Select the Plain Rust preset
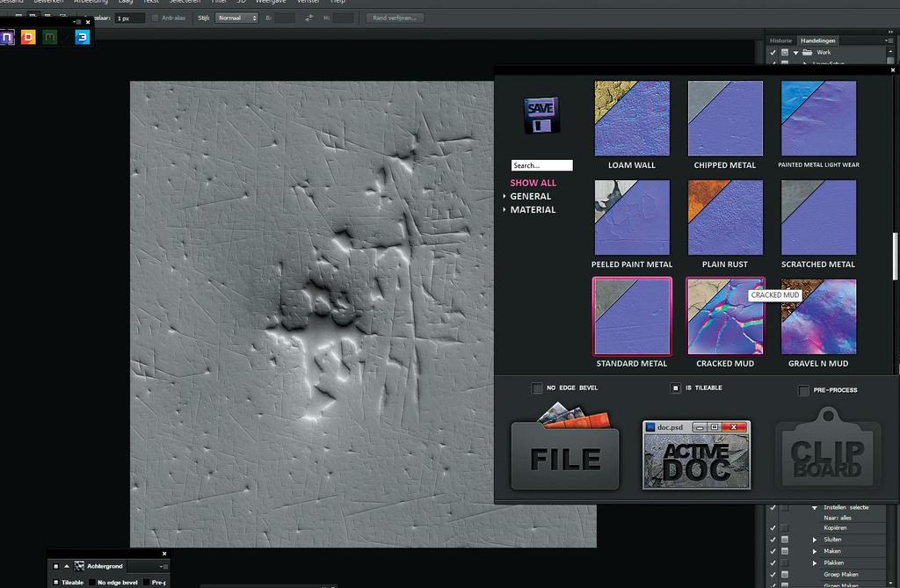This screenshot has height=588, width=900. tap(725, 218)
